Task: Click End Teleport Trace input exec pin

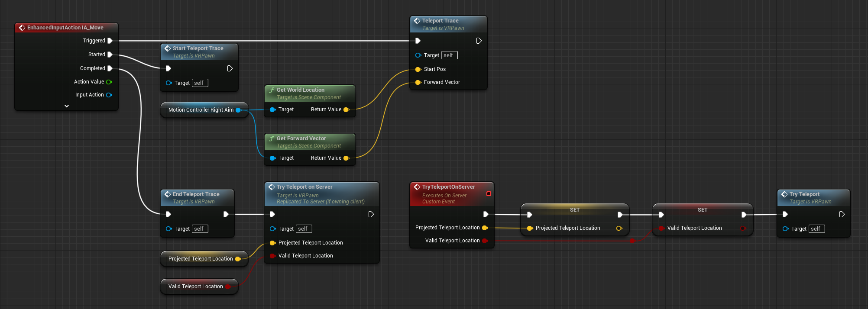Action: (x=168, y=214)
